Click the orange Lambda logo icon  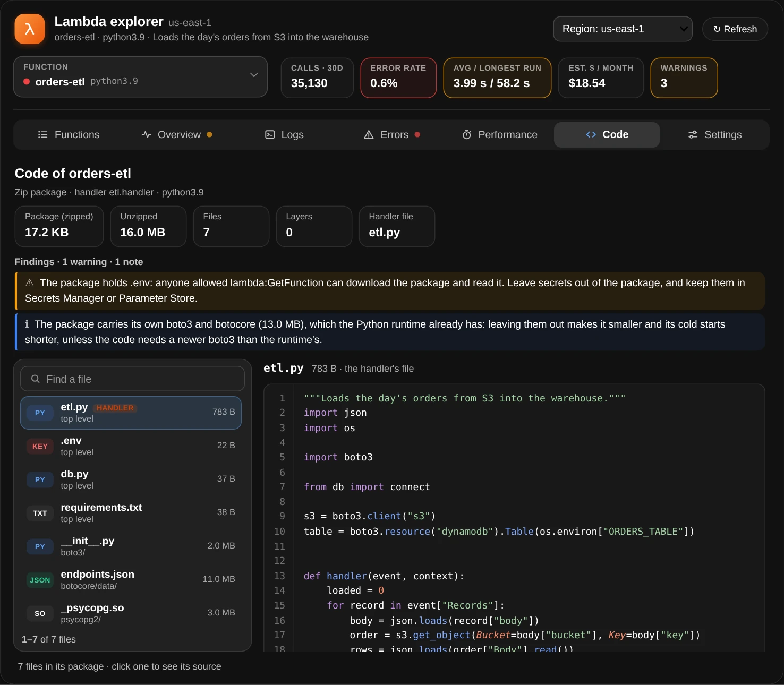[30, 29]
